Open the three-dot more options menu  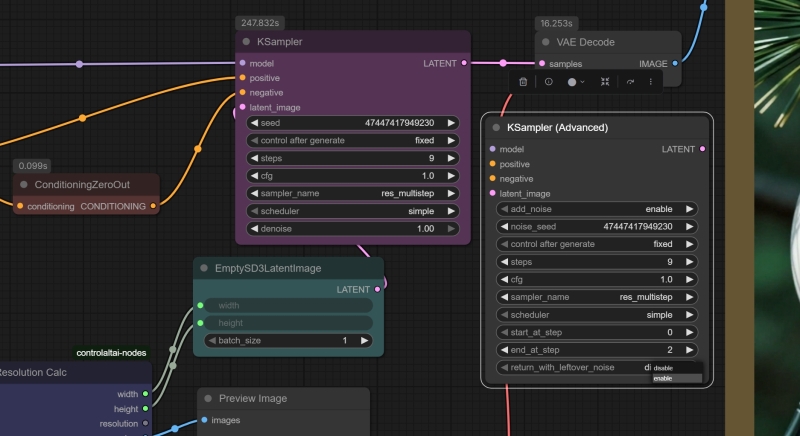[x=651, y=82]
